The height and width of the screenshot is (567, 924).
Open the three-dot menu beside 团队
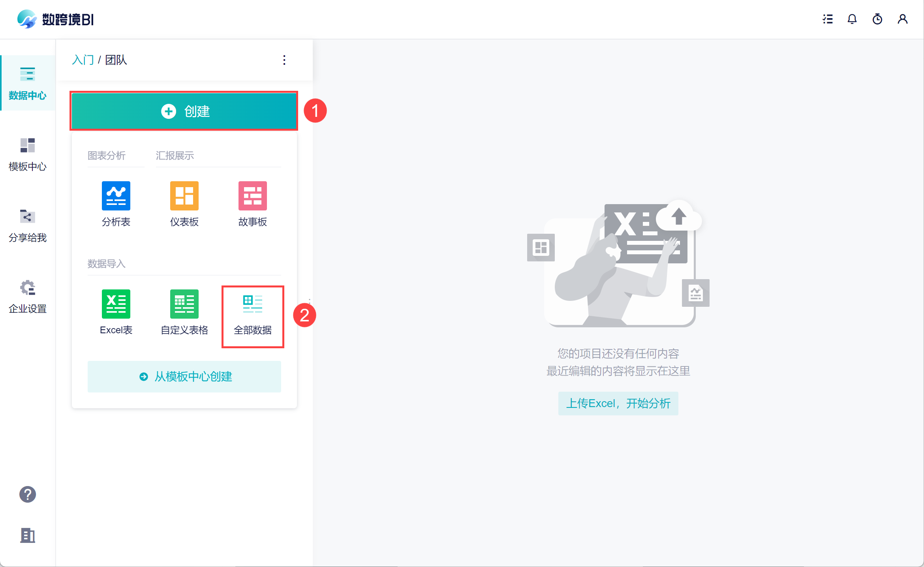284,60
